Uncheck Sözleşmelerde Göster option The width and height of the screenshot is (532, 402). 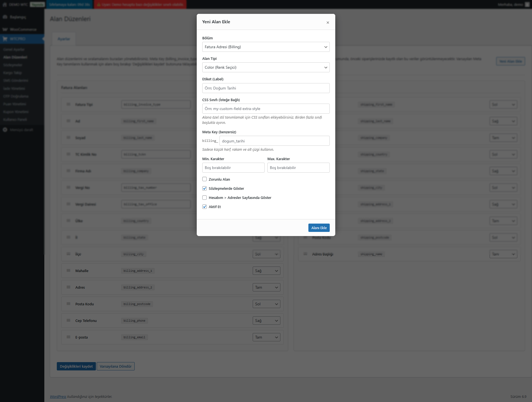204,188
